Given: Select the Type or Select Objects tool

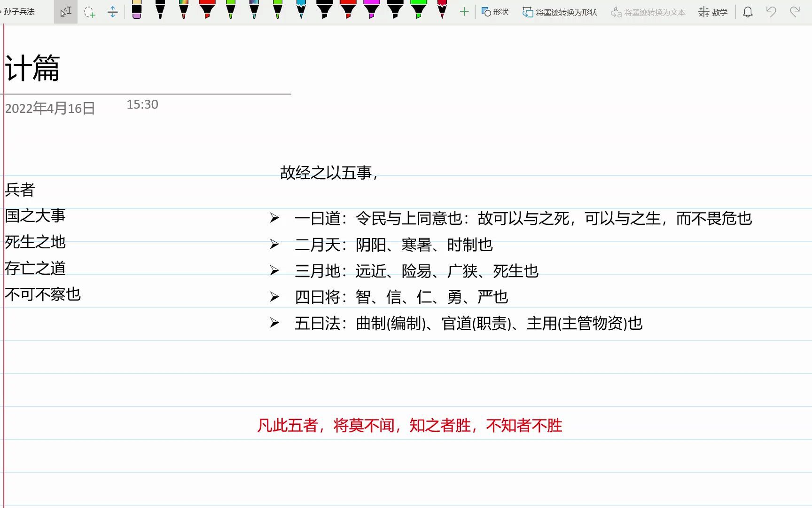Looking at the screenshot, I should pyautogui.click(x=66, y=12).
